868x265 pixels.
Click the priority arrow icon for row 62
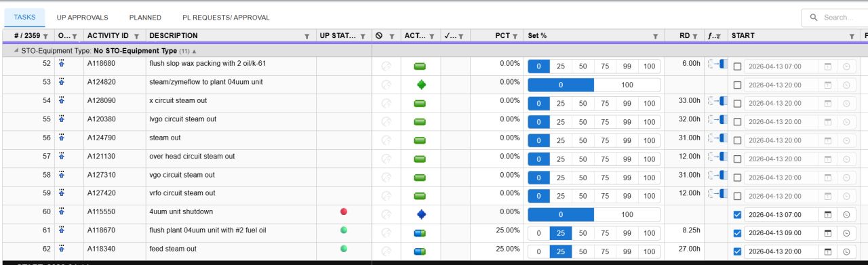tap(61, 249)
